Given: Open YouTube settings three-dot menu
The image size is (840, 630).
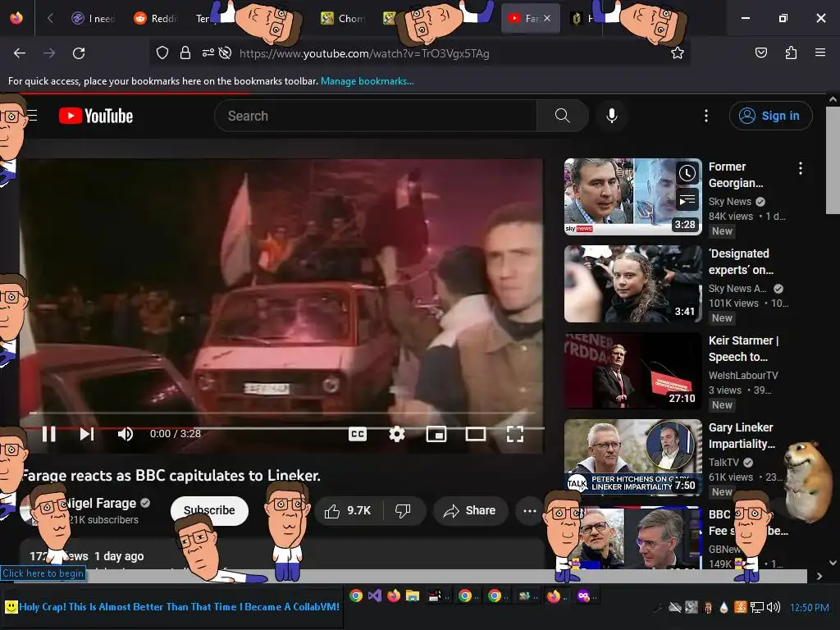Looking at the screenshot, I should pyautogui.click(x=706, y=116).
